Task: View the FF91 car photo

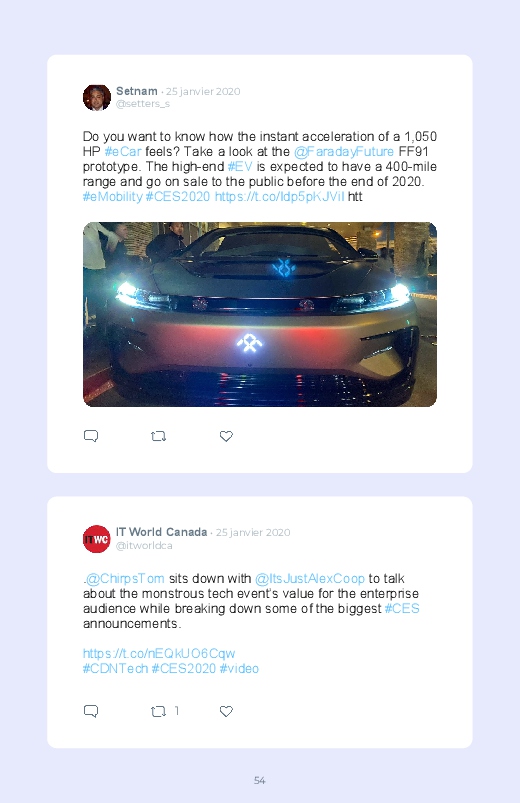Action: [x=260, y=314]
